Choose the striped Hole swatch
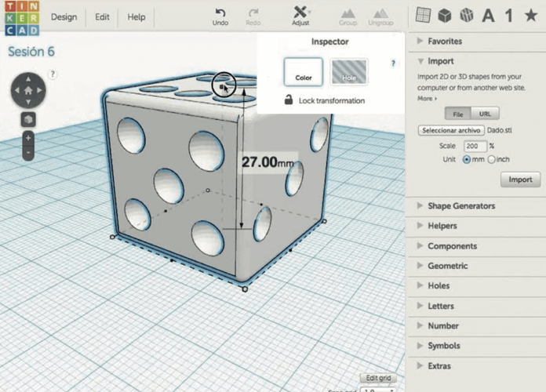 349,72
